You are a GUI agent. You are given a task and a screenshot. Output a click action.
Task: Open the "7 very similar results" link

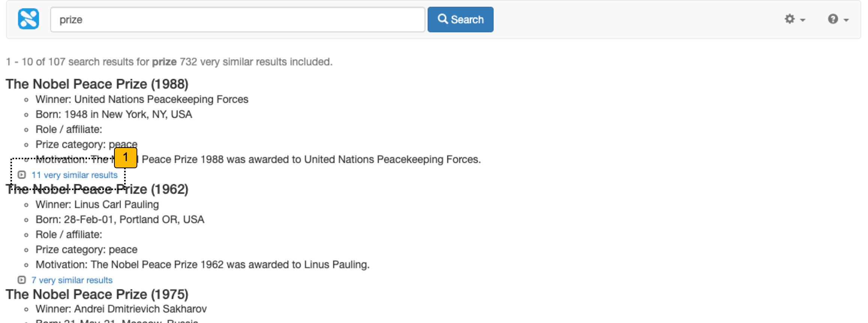[x=72, y=280]
